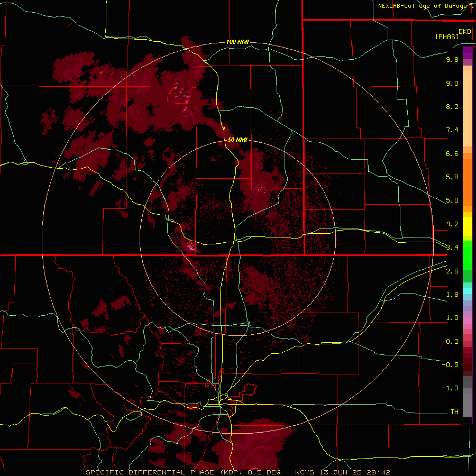
Task: Click the 3.4 scale value
Action: point(452,248)
